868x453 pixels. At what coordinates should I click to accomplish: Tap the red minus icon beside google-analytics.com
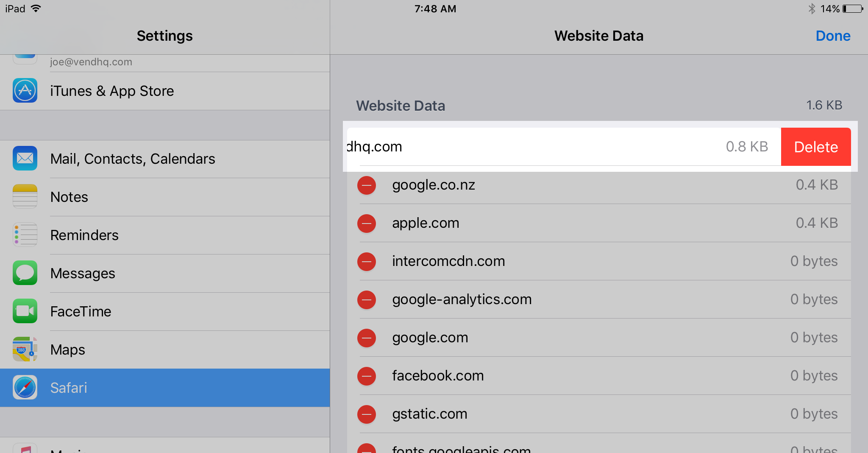point(367,300)
